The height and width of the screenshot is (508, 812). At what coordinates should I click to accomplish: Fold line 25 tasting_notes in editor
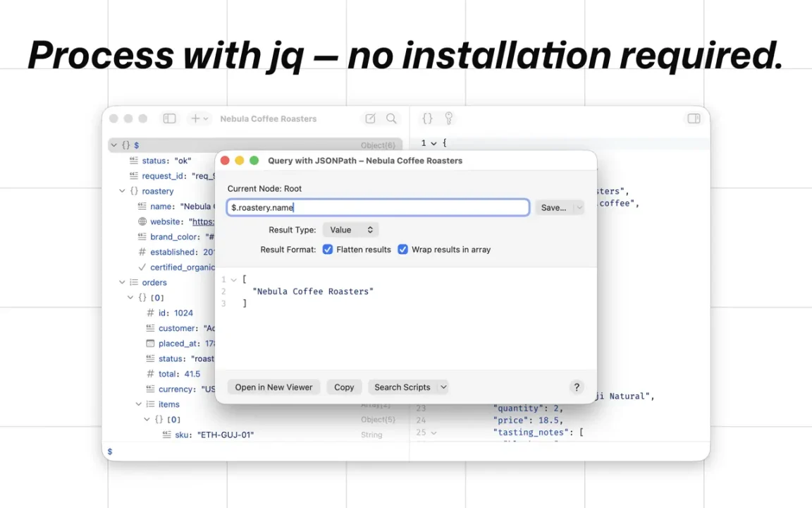tap(433, 433)
